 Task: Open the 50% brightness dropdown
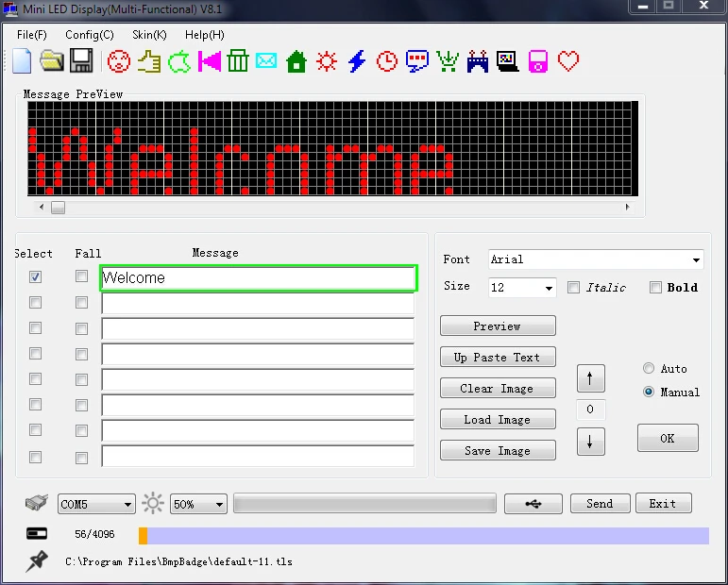point(198,504)
